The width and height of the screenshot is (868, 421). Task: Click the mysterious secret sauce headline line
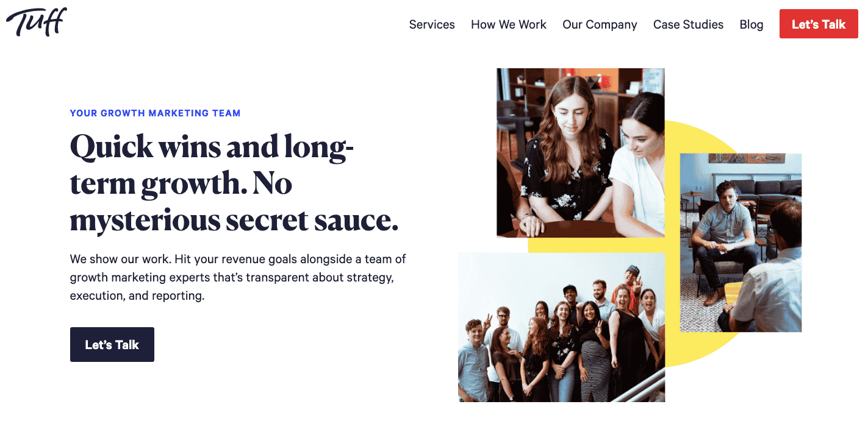tap(234, 221)
